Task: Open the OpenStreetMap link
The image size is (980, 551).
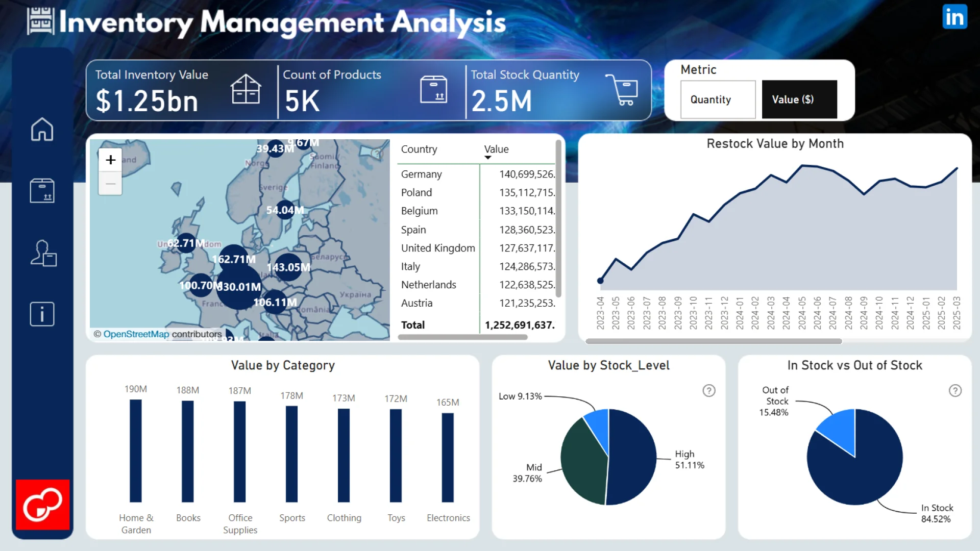Action: (x=136, y=334)
